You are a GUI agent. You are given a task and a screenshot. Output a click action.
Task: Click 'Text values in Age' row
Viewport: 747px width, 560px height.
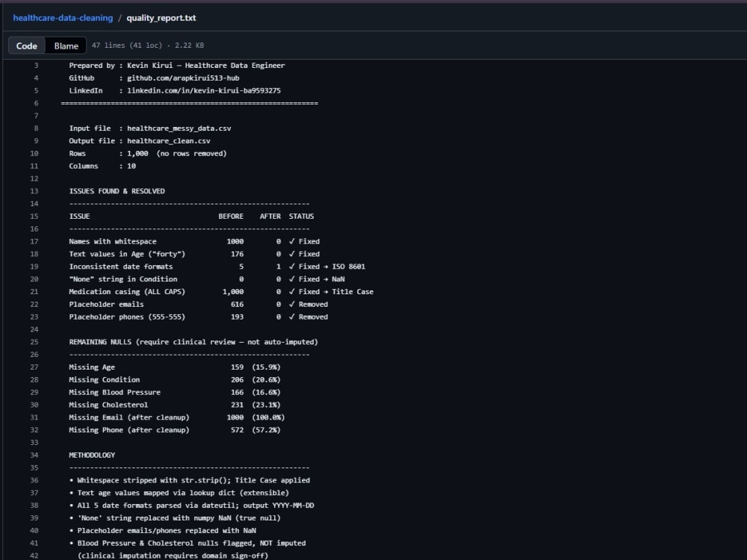(x=194, y=254)
